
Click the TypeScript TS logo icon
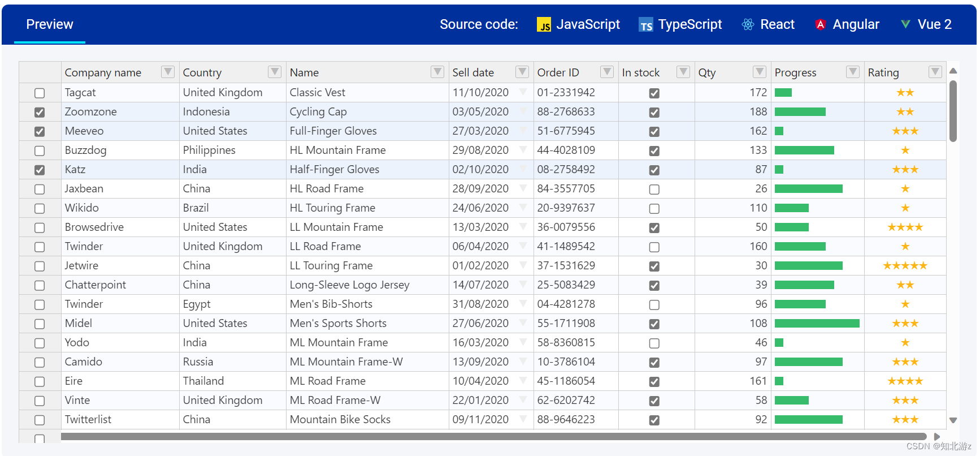pos(646,25)
